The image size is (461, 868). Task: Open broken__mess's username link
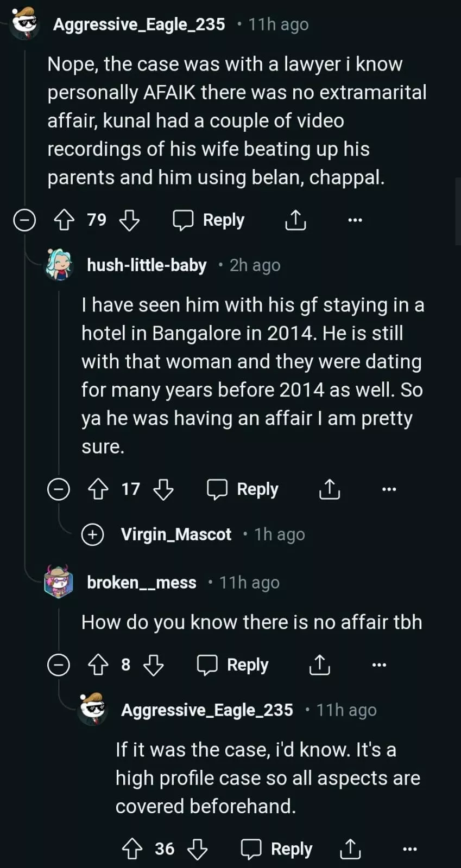tap(141, 583)
